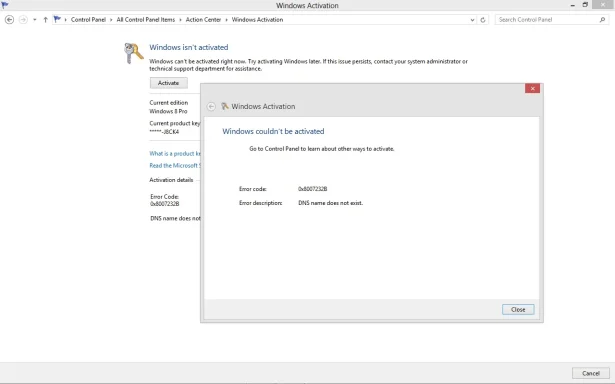Click 'Windows 8 Pro' edition text
615x384 pixels.
point(168,111)
